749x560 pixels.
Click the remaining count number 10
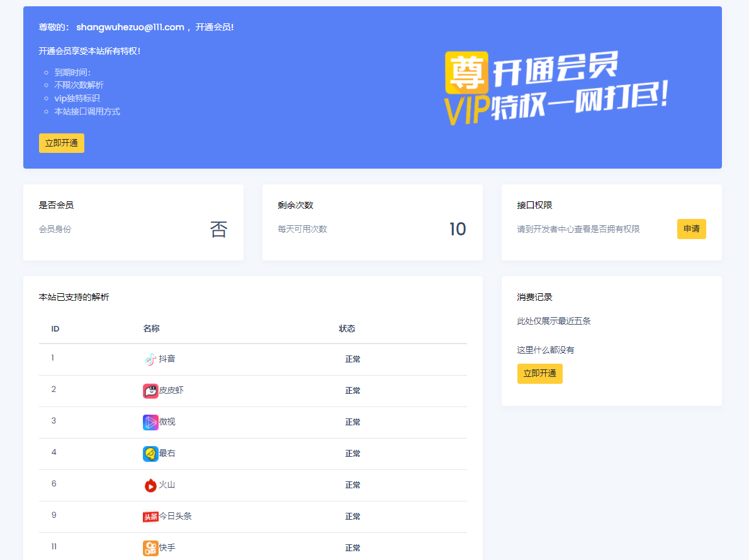point(458,230)
